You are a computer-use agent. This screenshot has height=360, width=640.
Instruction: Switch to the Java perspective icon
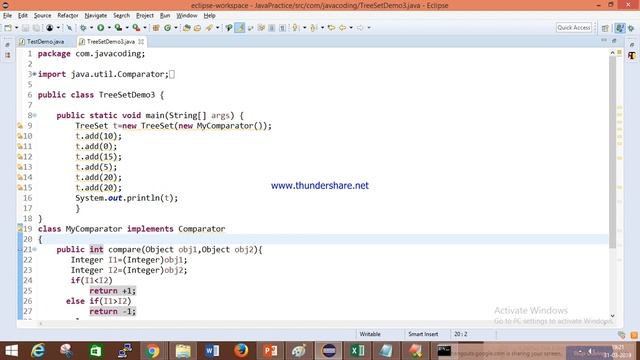[x=620, y=28]
